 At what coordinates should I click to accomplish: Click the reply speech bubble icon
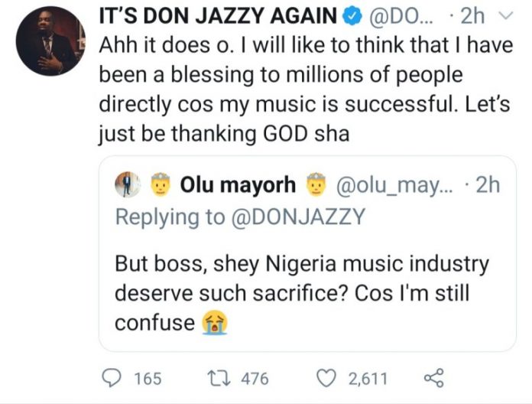tap(112, 378)
